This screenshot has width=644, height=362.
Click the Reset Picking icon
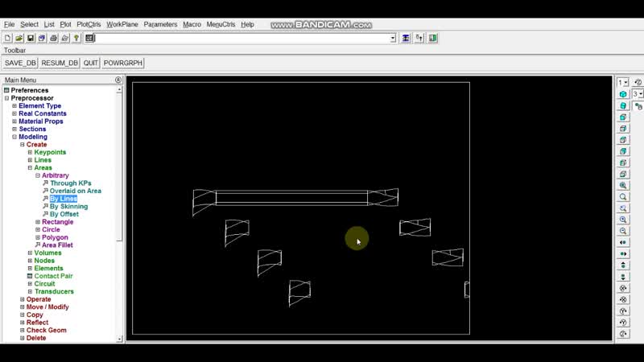[x=419, y=38]
